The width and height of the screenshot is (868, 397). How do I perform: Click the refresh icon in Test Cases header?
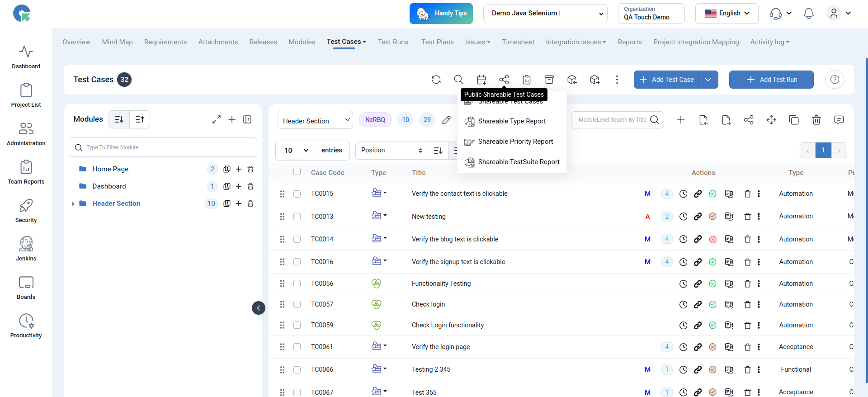click(436, 80)
